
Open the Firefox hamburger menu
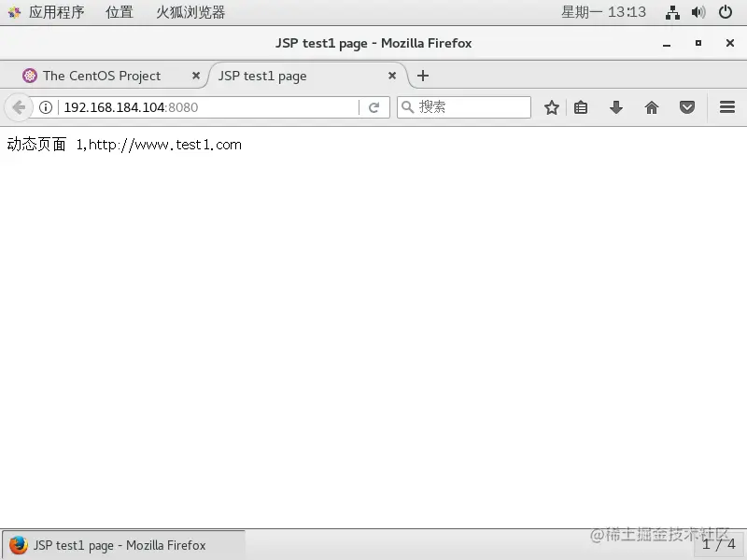pos(727,107)
